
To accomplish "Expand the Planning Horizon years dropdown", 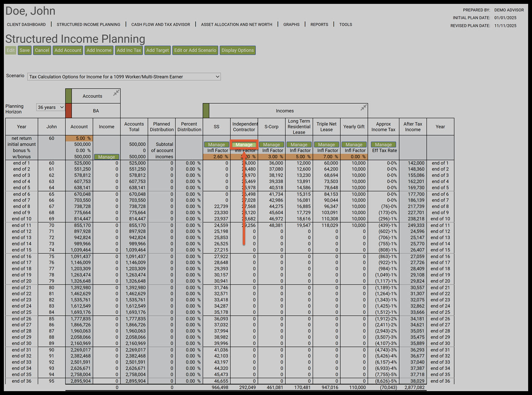I will pyautogui.click(x=51, y=107).
